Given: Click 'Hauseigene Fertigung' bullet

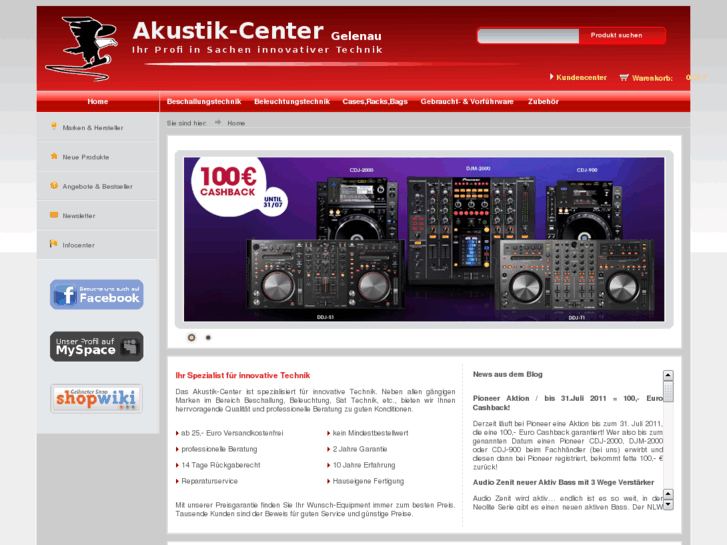Looking at the screenshot, I should tap(368, 481).
